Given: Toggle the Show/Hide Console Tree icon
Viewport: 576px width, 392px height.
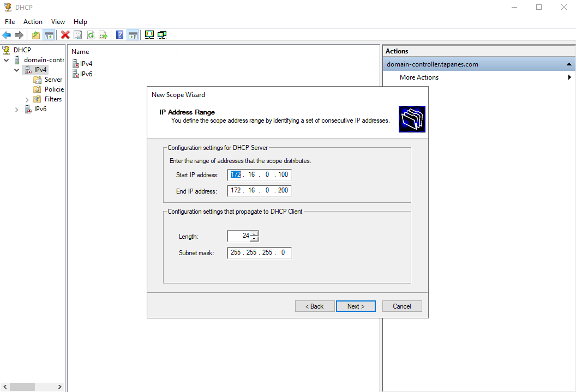Looking at the screenshot, I should (49, 35).
